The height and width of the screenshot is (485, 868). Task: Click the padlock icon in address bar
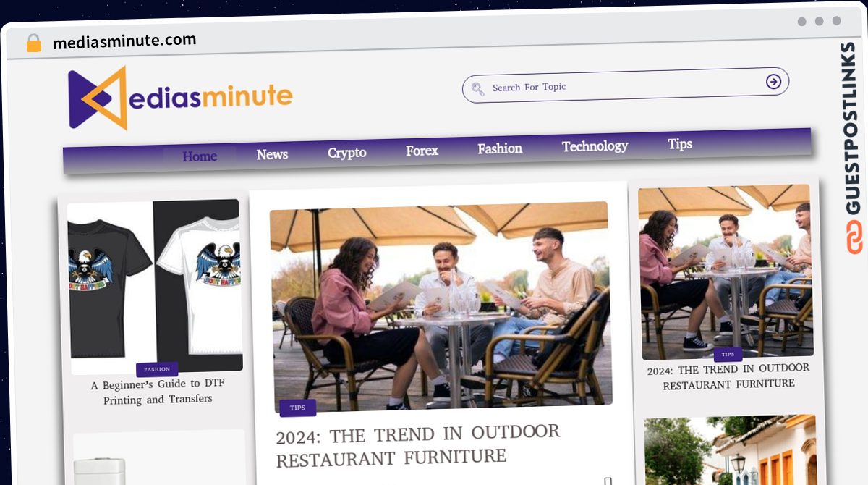pyautogui.click(x=33, y=43)
